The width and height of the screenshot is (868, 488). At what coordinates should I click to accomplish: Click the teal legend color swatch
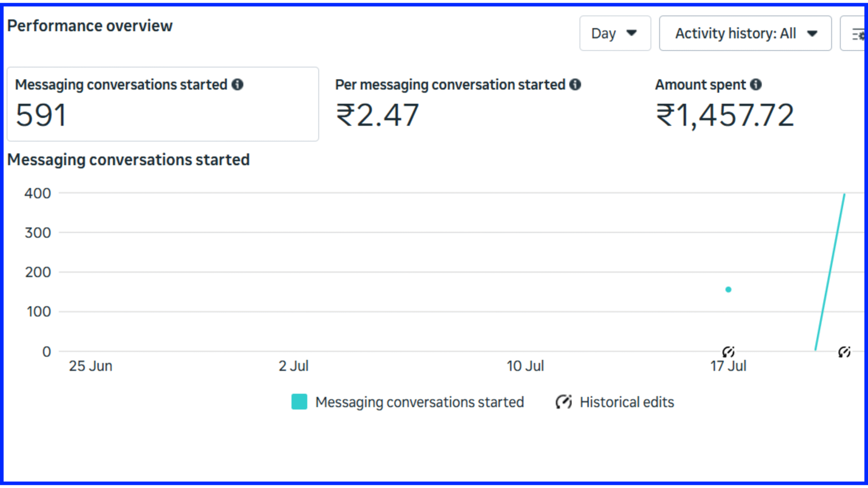299,402
